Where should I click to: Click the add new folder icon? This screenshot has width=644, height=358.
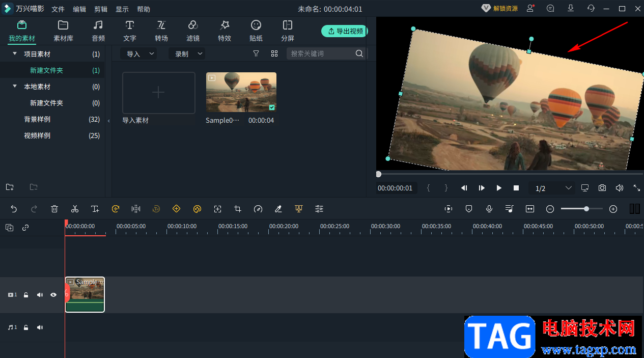[x=10, y=187]
